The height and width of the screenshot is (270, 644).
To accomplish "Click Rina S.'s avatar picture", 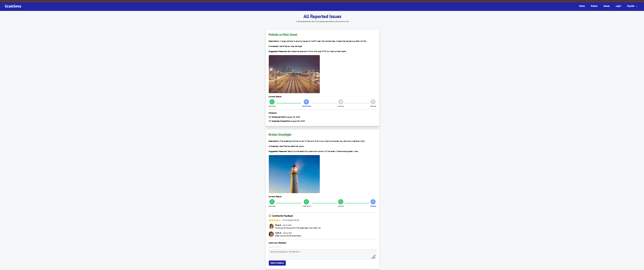I will pyautogui.click(x=271, y=226).
